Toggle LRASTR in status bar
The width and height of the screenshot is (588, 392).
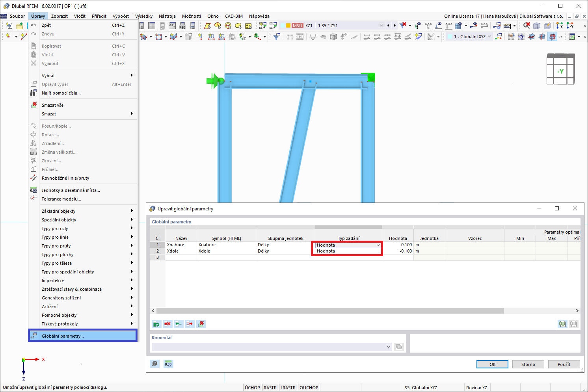tap(288, 388)
